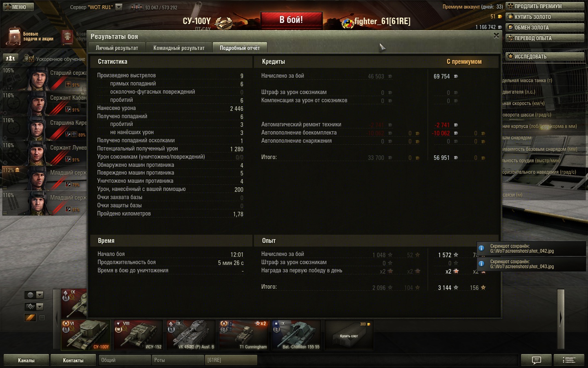Screen dimensions: 588x368
Task: Open the list icon at bottom right corner
Action: point(568,360)
